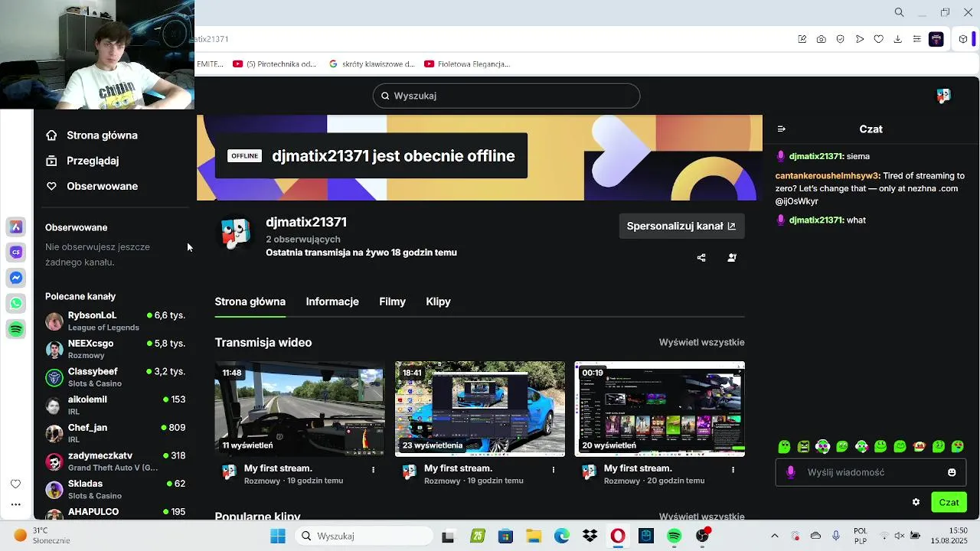Viewport: 980px width, 551px height.
Task: Open options for the 18:41 stream video
Action: tap(554, 469)
